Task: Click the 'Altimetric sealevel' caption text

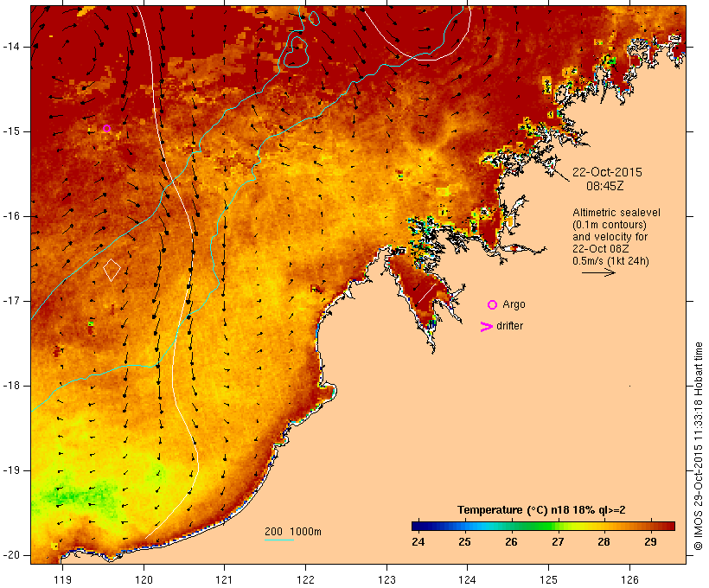Action: pyautogui.click(x=616, y=213)
